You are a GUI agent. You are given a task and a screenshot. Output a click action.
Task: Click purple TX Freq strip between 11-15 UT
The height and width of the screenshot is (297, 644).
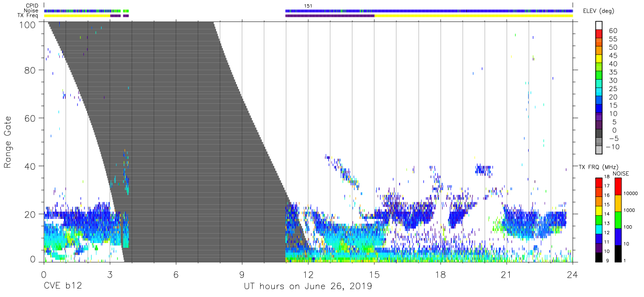click(x=330, y=16)
